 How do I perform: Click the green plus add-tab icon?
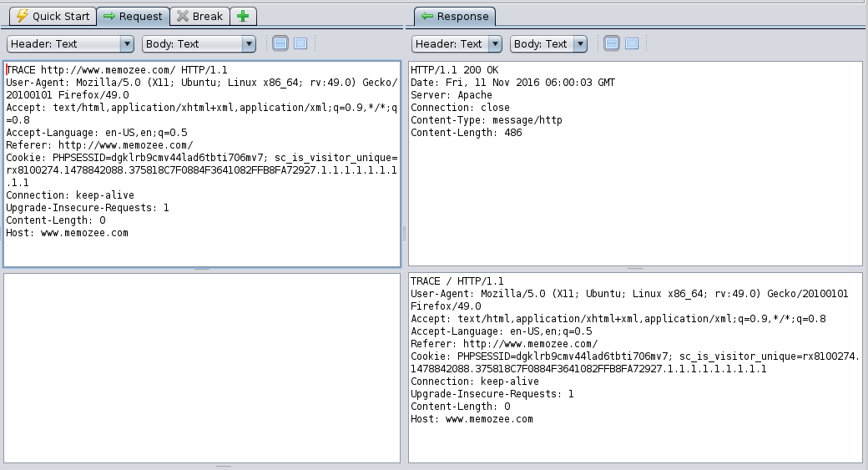(243, 16)
